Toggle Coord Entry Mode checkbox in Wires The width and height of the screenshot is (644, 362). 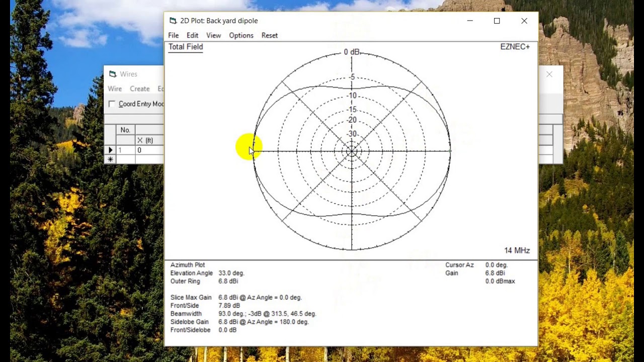112,104
